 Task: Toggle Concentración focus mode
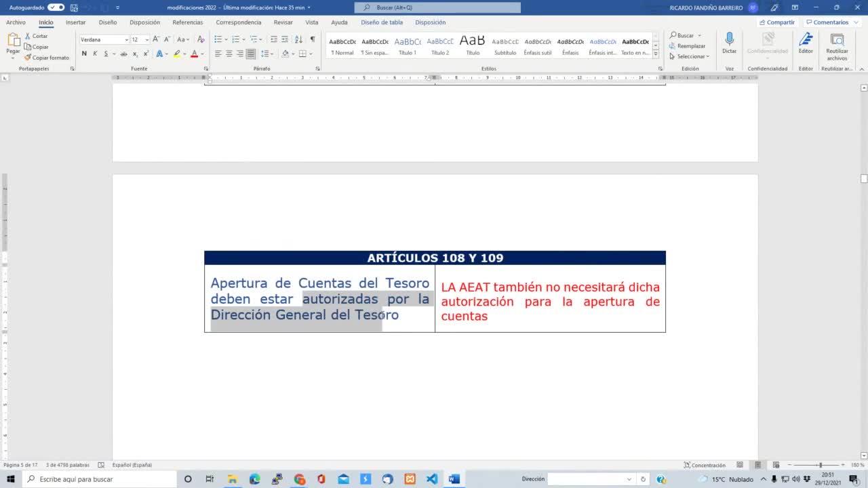(x=705, y=465)
